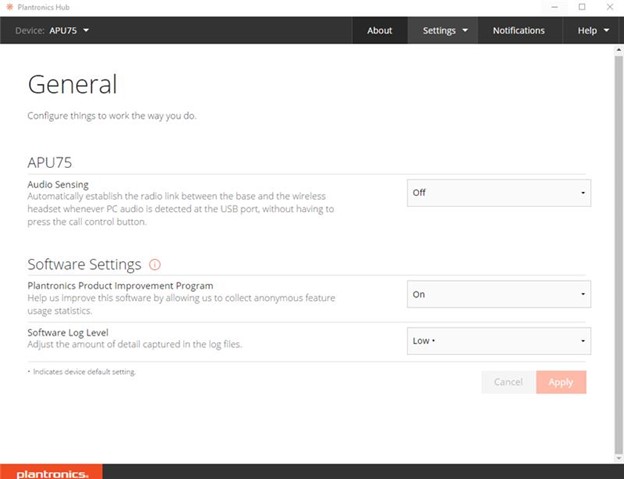Screen dimensions: 624x479
Task: Click the Plantronics Hub app icon in title bar
Action: [x=9, y=7]
